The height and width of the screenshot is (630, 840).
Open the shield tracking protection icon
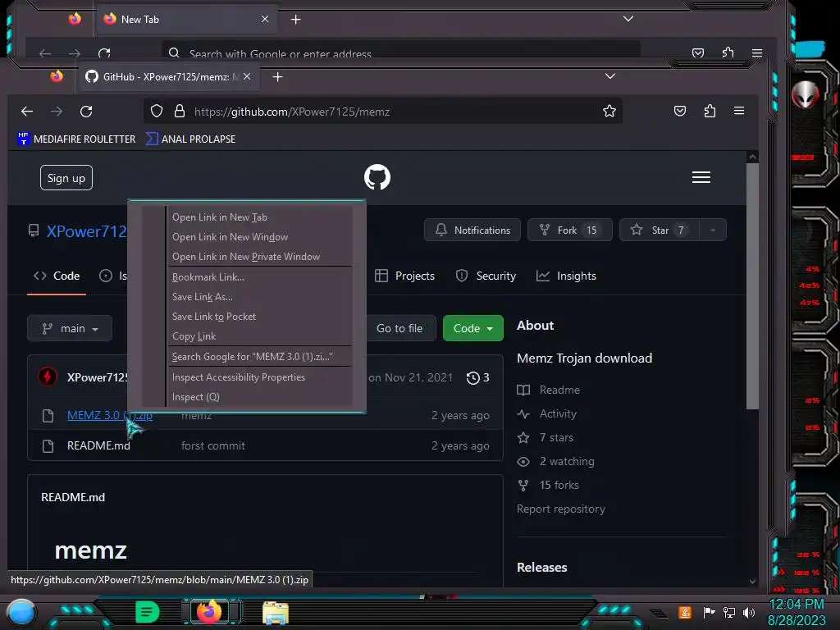pos(157,112)
